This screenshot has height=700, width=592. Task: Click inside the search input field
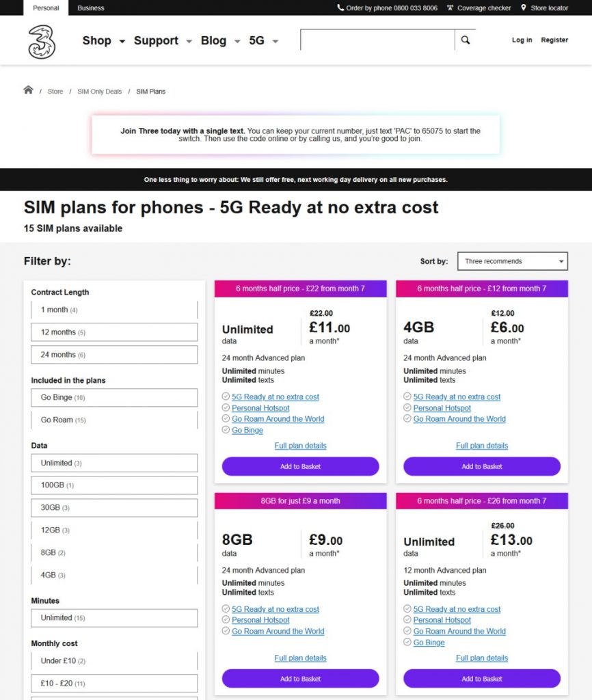tap(376, 40)
